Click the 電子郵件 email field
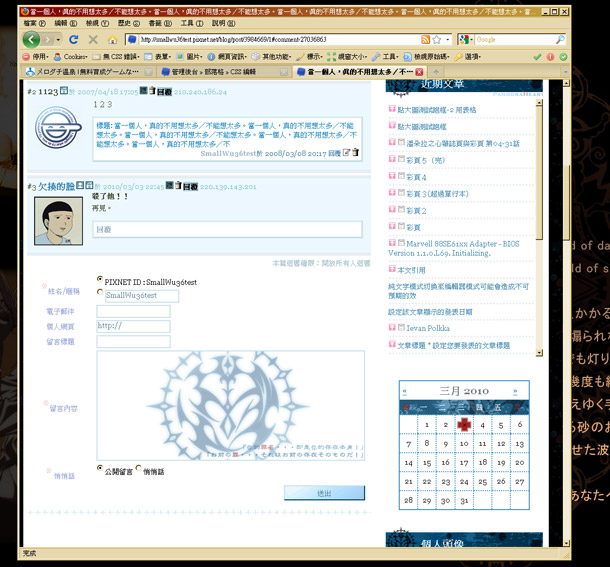The height and width of the screenshot is (567, 610). (x=133, y=311)
